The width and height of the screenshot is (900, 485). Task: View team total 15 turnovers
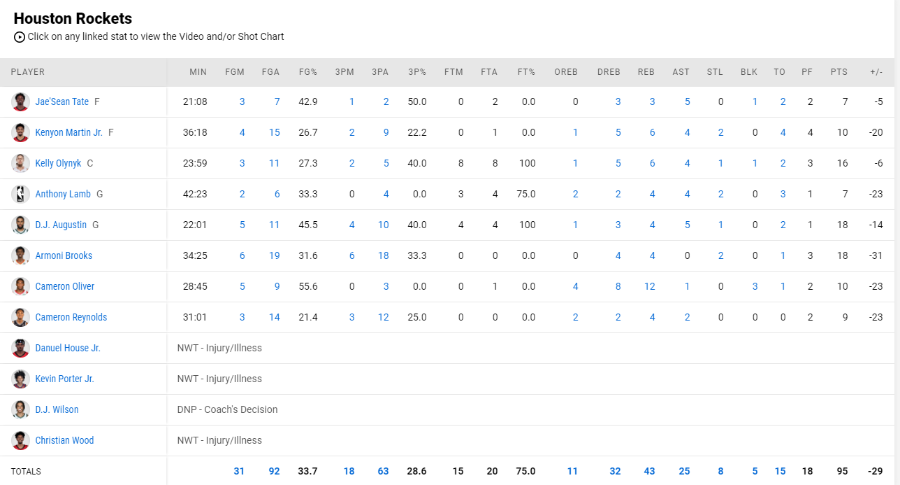tap(779, 471)
